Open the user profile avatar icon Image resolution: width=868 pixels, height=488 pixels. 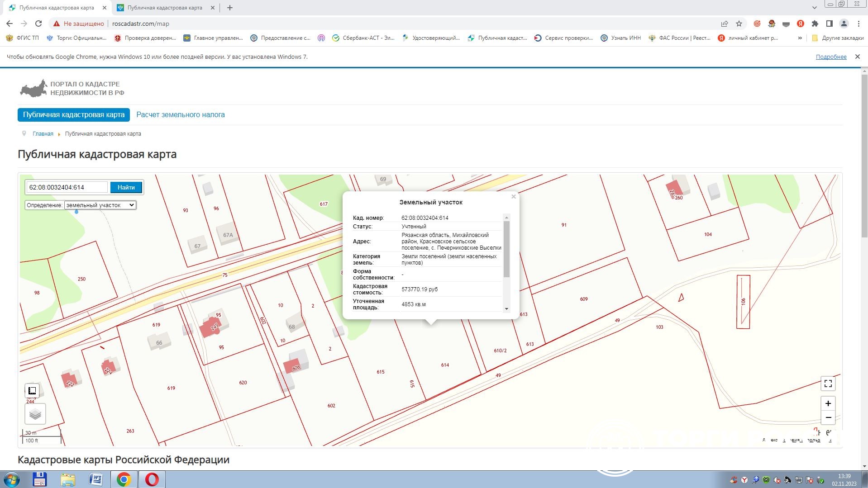(844, 24)
